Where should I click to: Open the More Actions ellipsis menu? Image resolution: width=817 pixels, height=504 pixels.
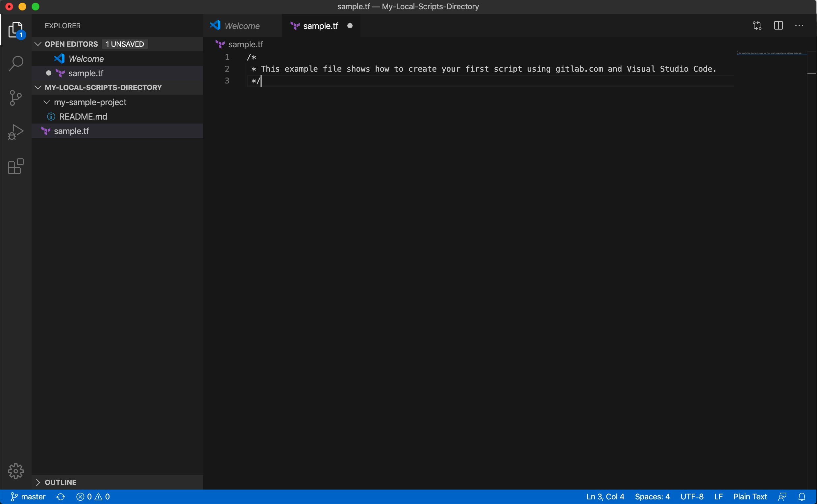tap(799, 26)
